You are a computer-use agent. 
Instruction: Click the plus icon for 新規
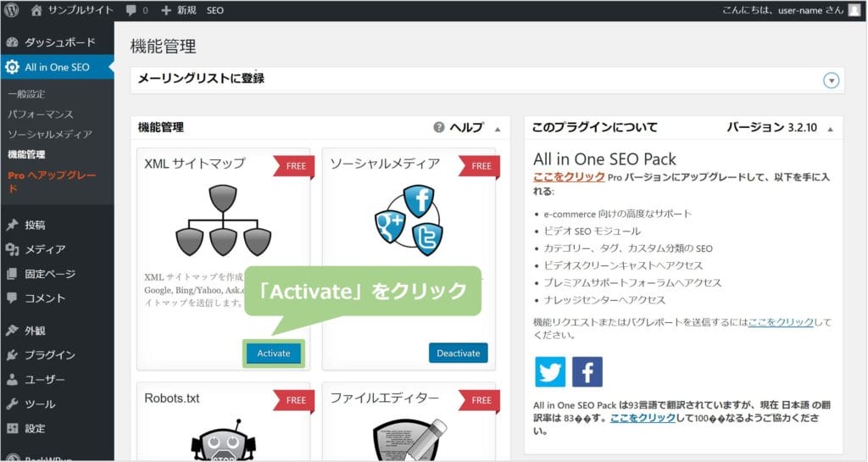tap(166, 10)
